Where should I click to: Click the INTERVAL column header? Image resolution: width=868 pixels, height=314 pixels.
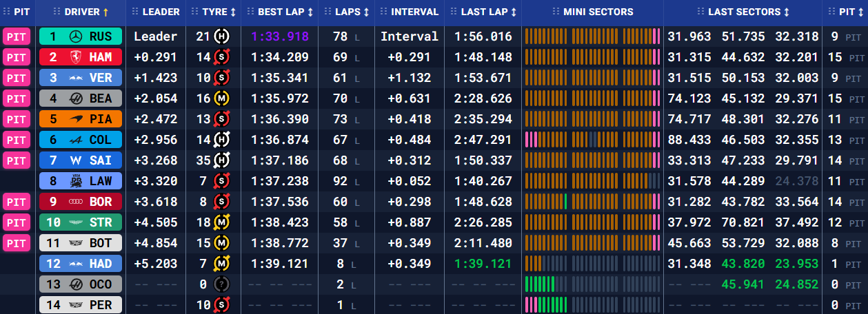(x=414, y=12)
